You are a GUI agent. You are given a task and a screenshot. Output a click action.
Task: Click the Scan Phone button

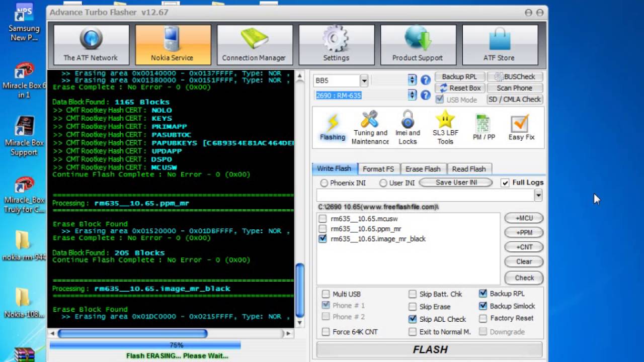(515, 88)
